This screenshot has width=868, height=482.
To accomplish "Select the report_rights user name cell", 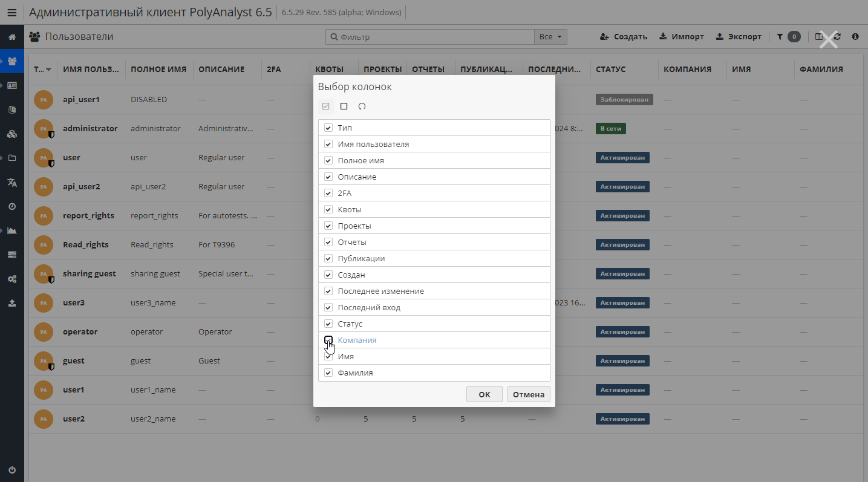I will coord(88,215).
